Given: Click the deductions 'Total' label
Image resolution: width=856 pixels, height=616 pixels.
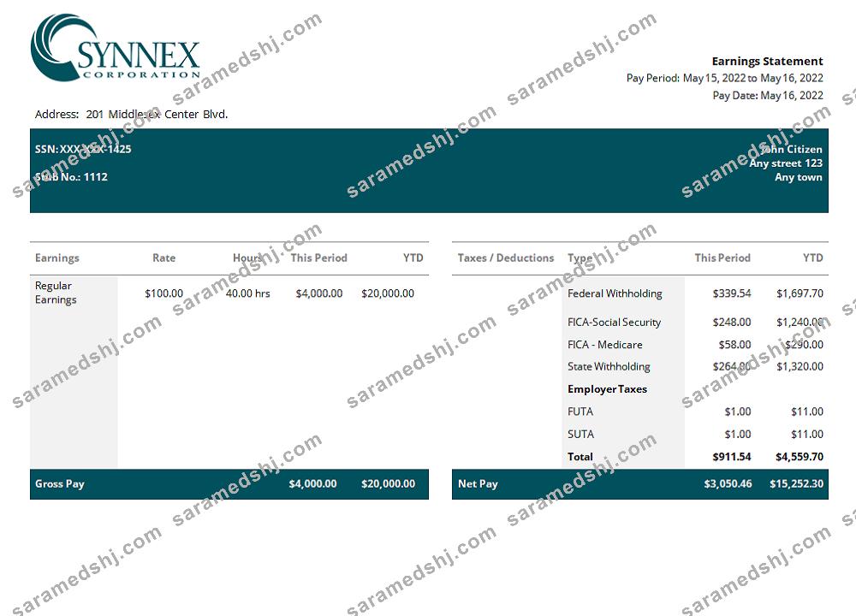Looking at the screenshot, I should (x=580, y=457).
